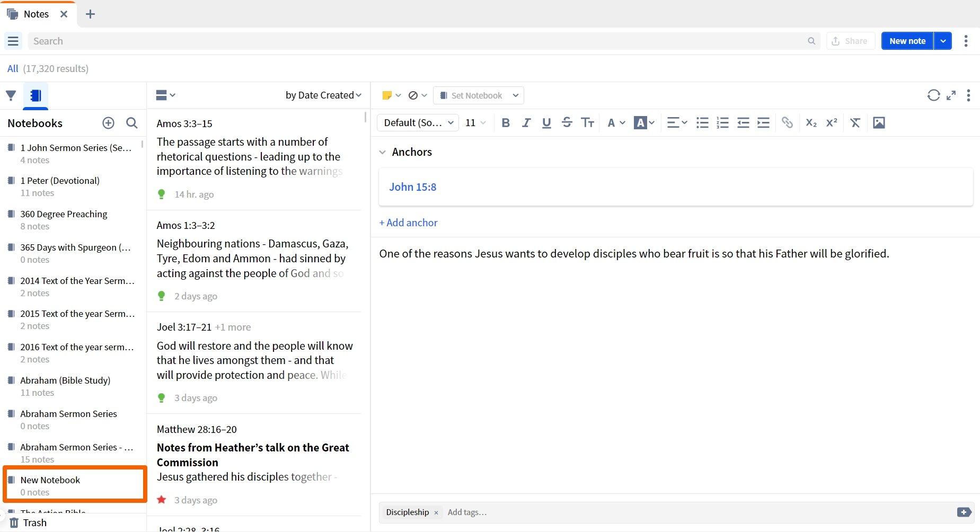Open the New note dropdown arrow
The width and height of the screenshot is (980, 532).
click(x=943, y=41)
